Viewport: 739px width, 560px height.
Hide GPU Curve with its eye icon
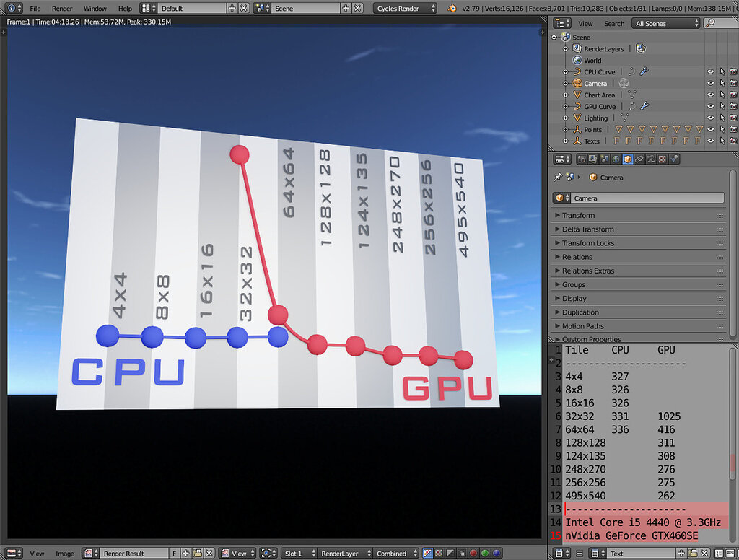coord(710,106)
